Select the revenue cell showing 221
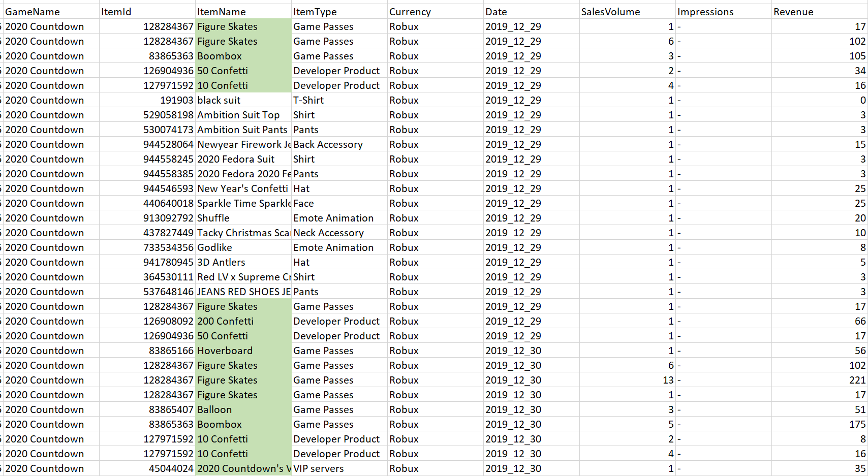The image size is (868, 476). click(819, 380)
